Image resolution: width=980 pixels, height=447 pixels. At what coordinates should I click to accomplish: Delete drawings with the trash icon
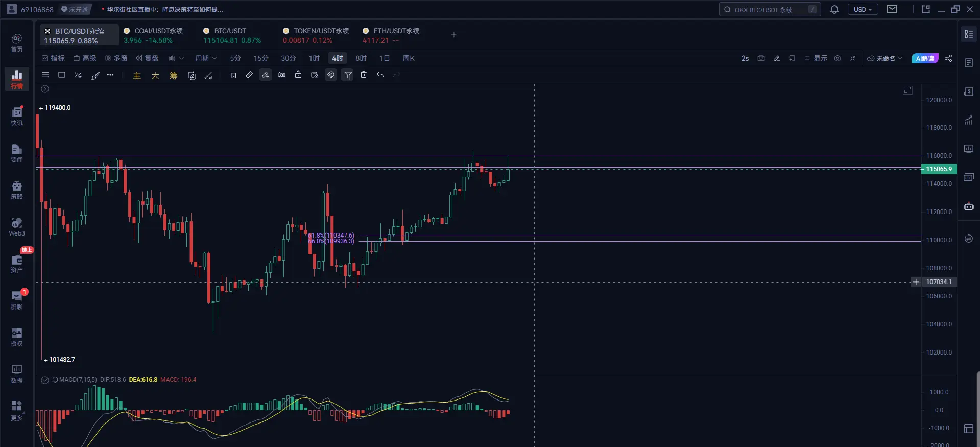364,75
